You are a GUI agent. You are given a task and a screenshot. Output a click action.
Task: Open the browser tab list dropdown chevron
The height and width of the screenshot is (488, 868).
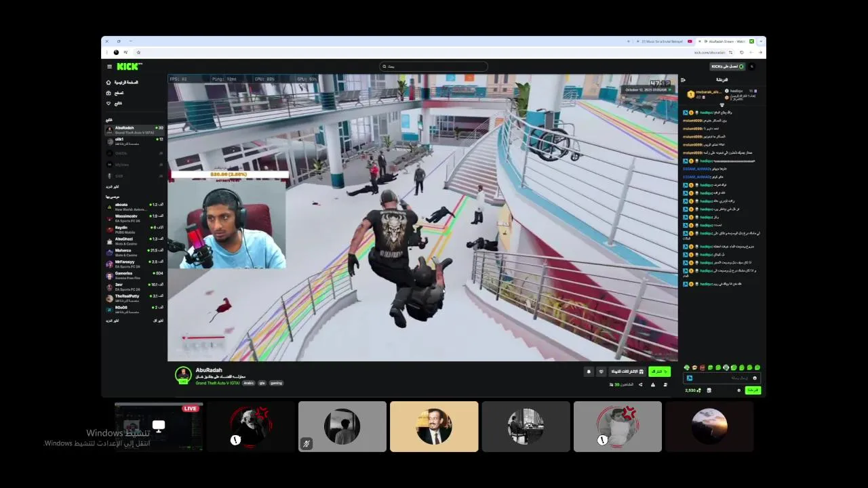[761, 41]
